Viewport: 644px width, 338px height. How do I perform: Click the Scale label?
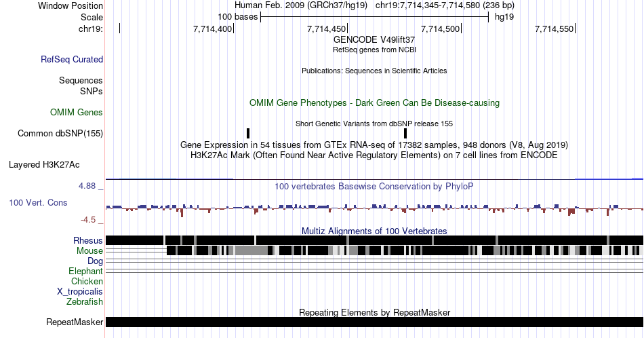coord(92,17)
